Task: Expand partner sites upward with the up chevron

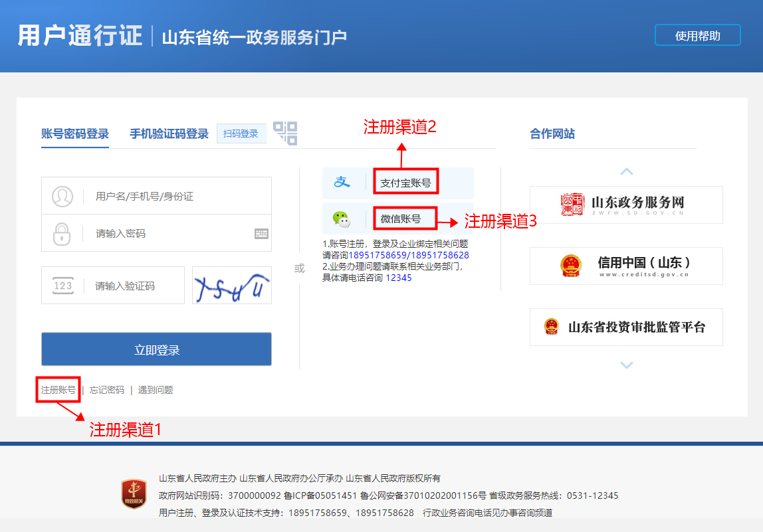Action: pos(626,171)
